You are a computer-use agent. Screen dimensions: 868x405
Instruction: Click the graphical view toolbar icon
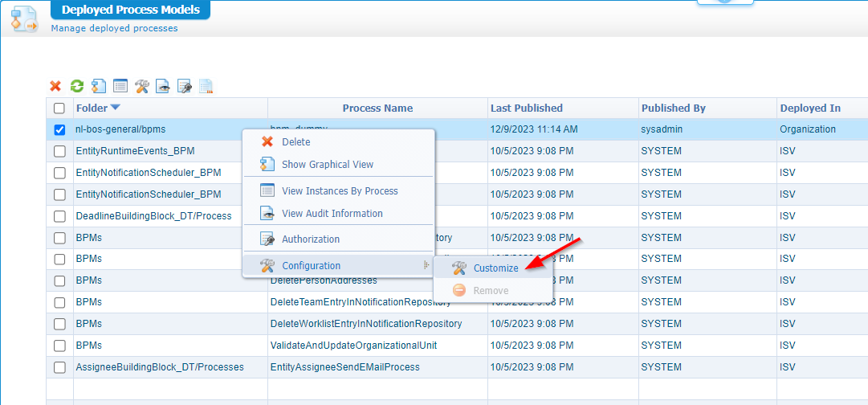click(x=99, y=86)
